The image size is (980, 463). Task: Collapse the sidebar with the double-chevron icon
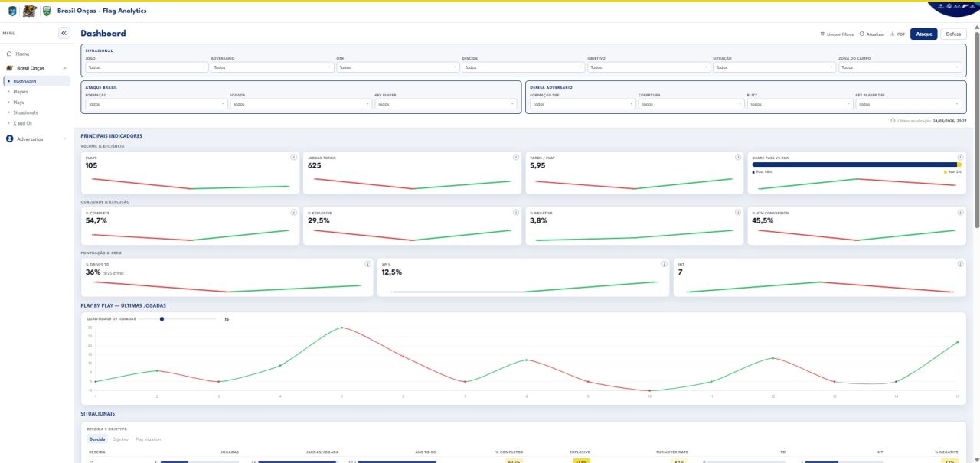(64, 34)
